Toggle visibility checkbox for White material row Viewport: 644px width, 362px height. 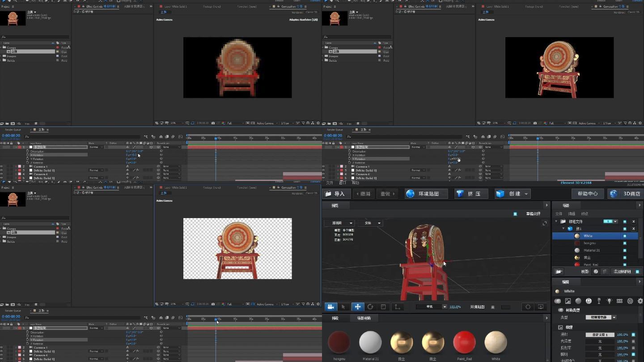coord(625,236)
